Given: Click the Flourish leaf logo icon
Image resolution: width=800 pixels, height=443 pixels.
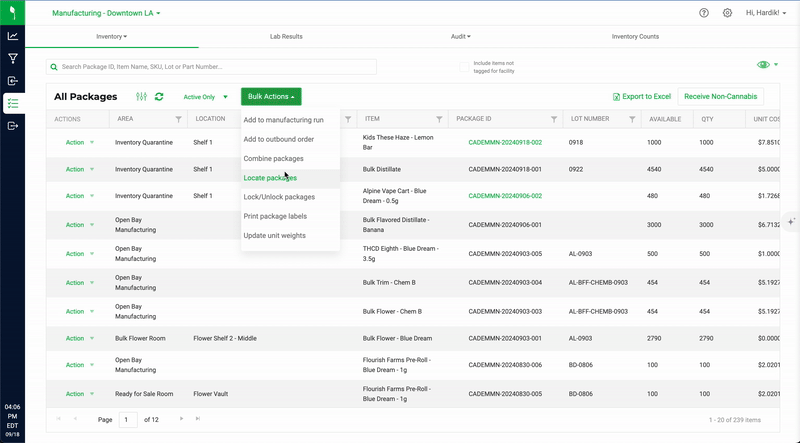Looking at the screenshot, I should pyautogui.click(x=12, y=12).
